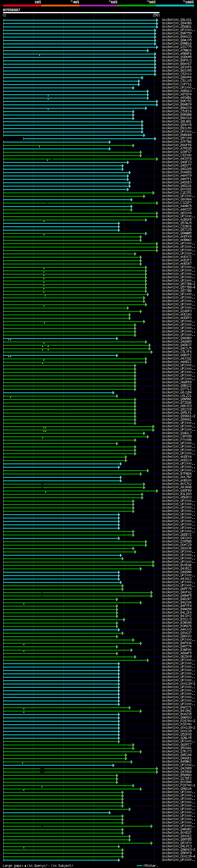197x868 pixels.
Task: Click the UniRef100_Q4DUT7 hit name
Action: (x=177, y=165)
